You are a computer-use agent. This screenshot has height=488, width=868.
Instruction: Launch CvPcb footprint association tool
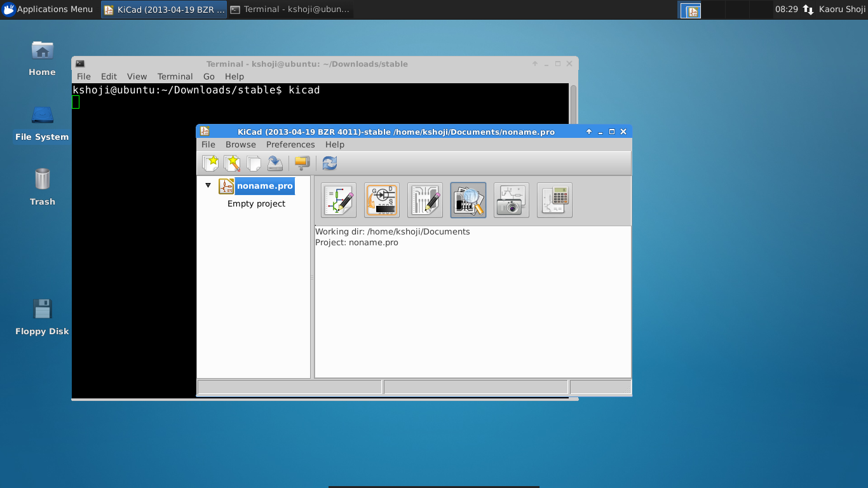[382, 200]
